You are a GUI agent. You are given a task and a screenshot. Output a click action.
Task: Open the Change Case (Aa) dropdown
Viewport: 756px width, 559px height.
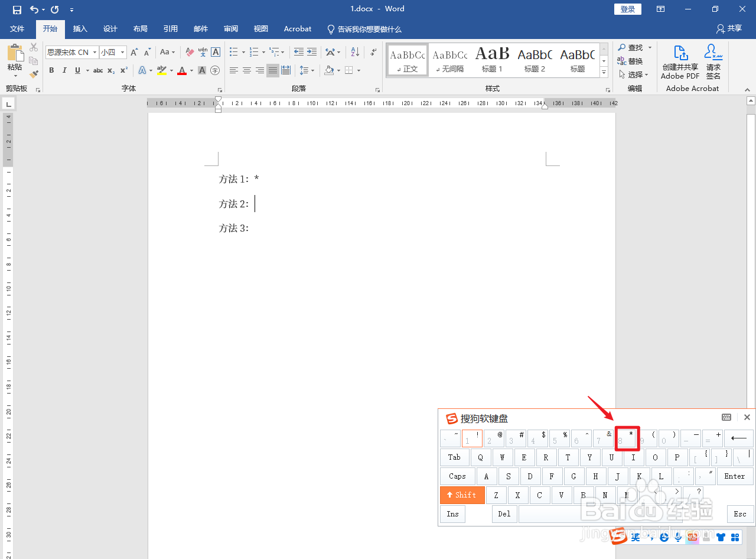[167, 52]
